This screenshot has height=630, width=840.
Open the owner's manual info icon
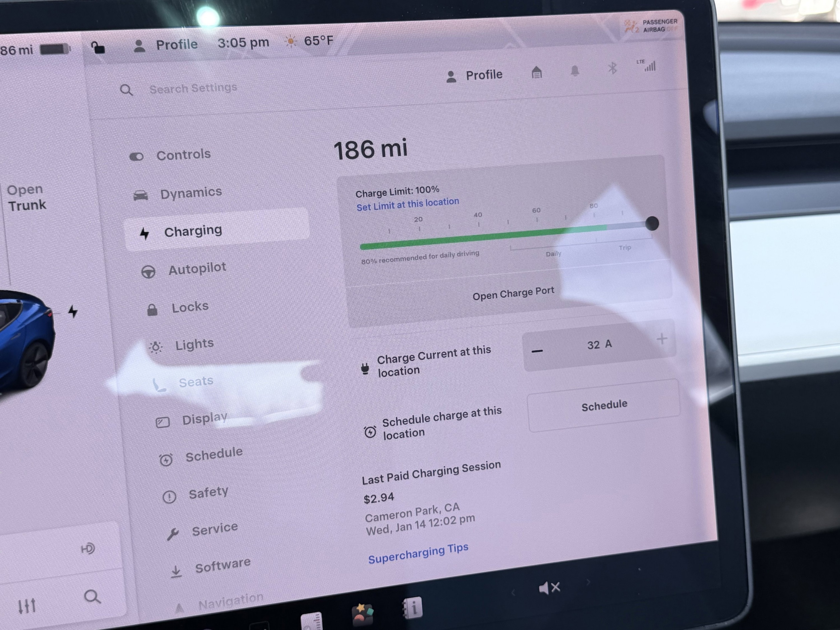412,608
